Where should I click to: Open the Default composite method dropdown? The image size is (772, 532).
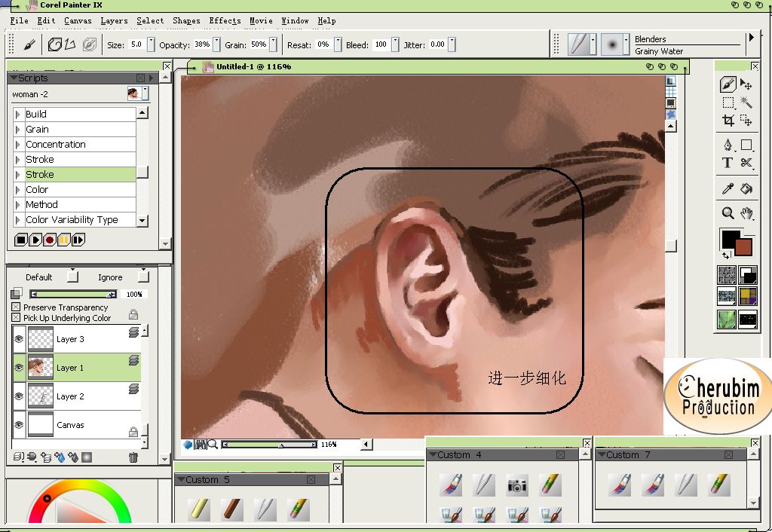(72, 277)
